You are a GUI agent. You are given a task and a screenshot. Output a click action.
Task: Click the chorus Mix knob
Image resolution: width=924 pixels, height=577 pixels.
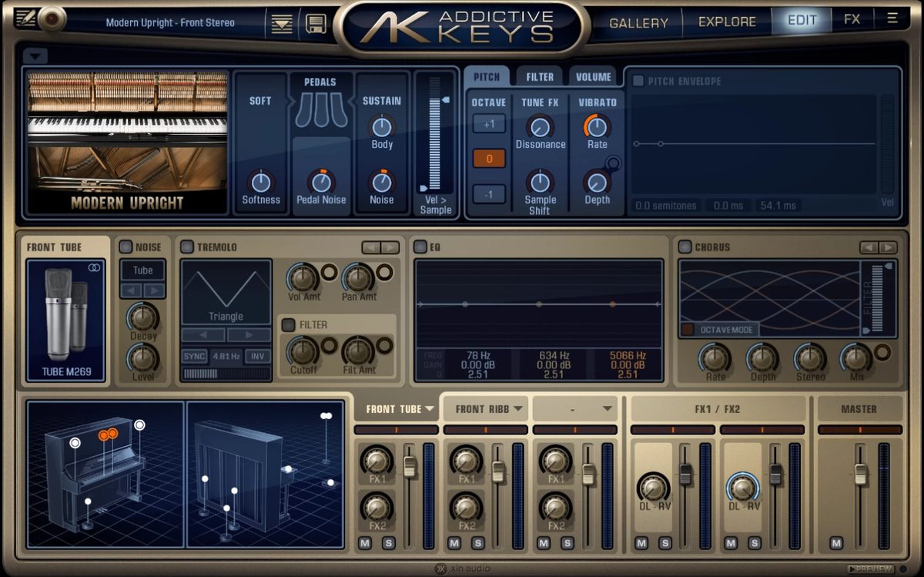856,358
